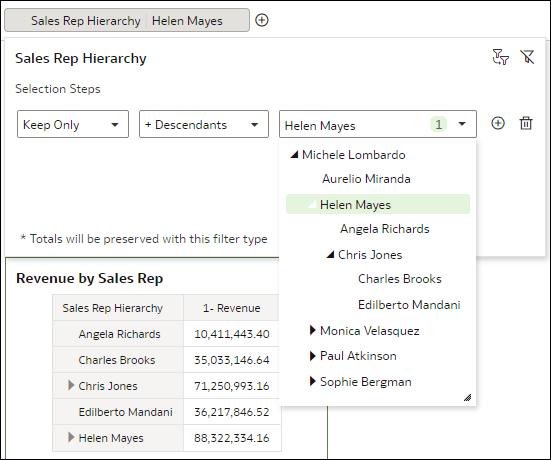Screen dimensions: 551x460
Task: Open the + Descendants dropdown
Action: click(204, 124)
